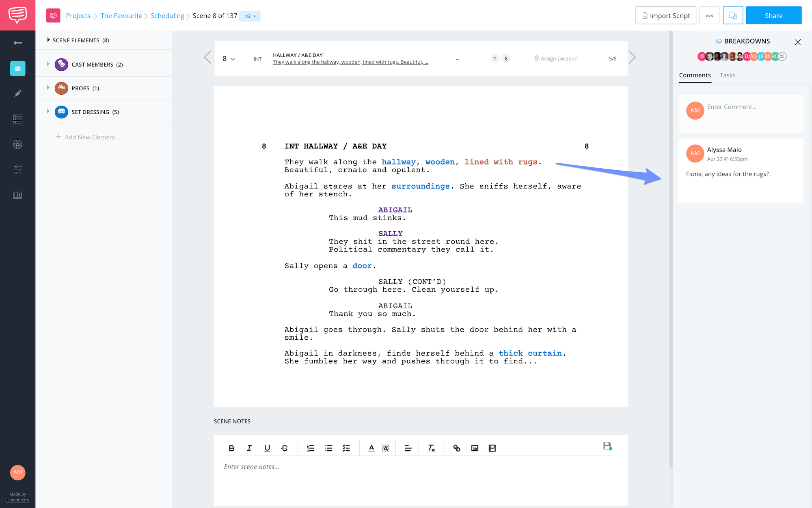Click the Import Script button

(666, 15)
